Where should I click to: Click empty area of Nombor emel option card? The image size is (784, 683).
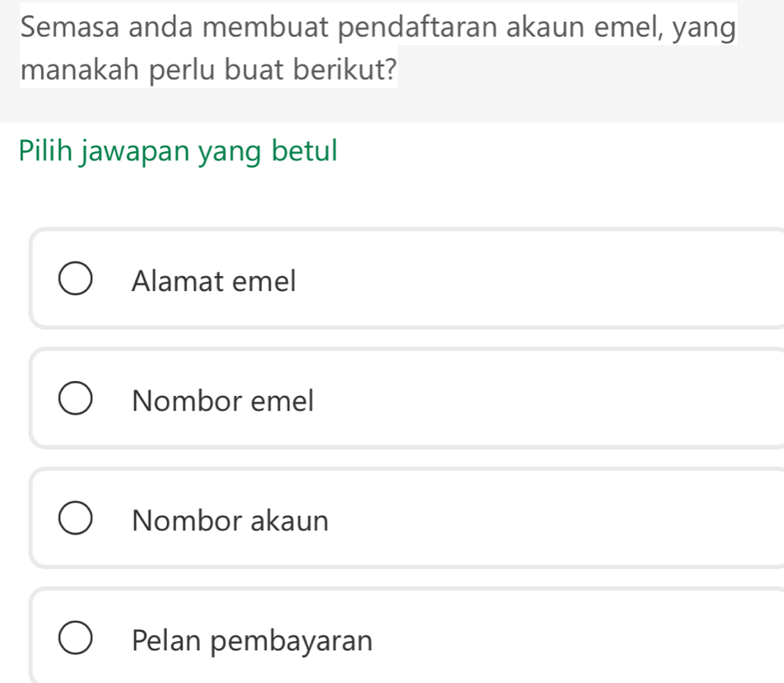pyautogui.click(x=546, y=401)
